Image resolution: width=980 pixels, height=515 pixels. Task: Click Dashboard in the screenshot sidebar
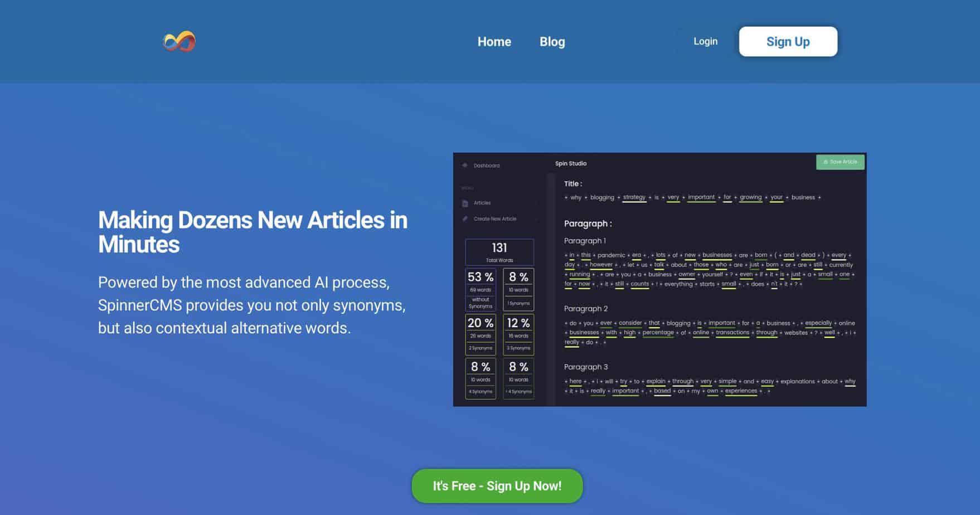(x=487, y=166)
